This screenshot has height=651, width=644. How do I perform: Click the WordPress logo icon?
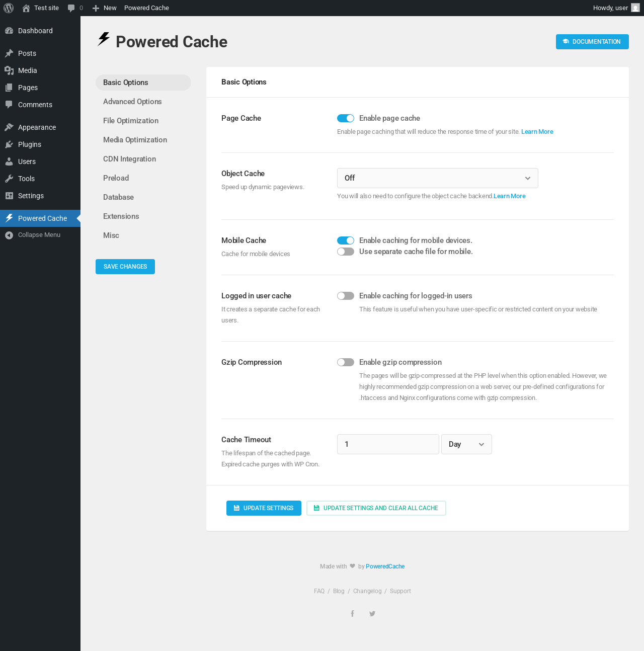(9, 8)
